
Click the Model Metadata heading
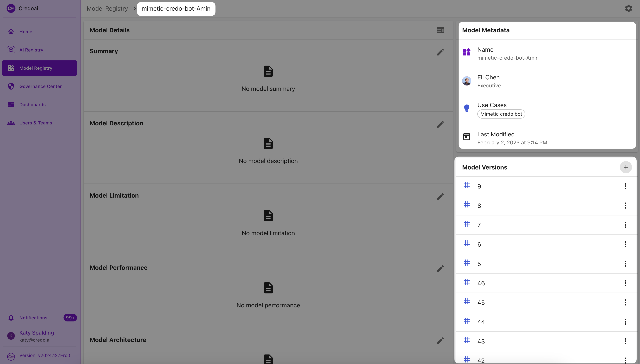point(486,30)
